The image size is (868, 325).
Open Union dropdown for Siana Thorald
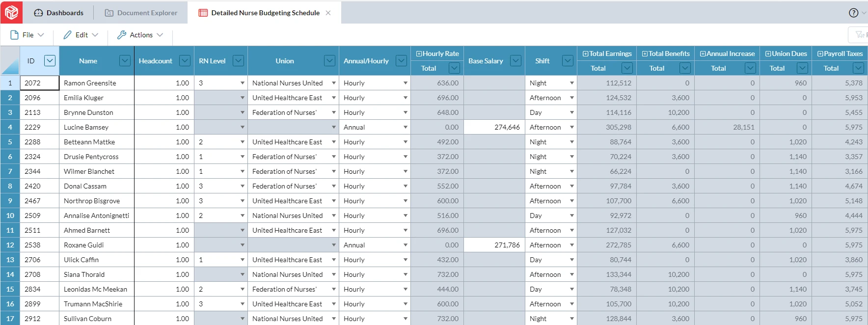click(333, 274)
